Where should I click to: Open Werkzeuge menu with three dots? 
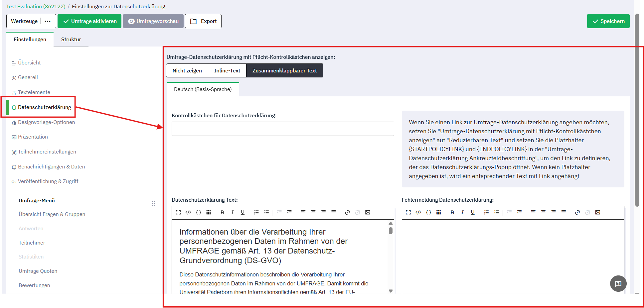[x=48, y=21]
